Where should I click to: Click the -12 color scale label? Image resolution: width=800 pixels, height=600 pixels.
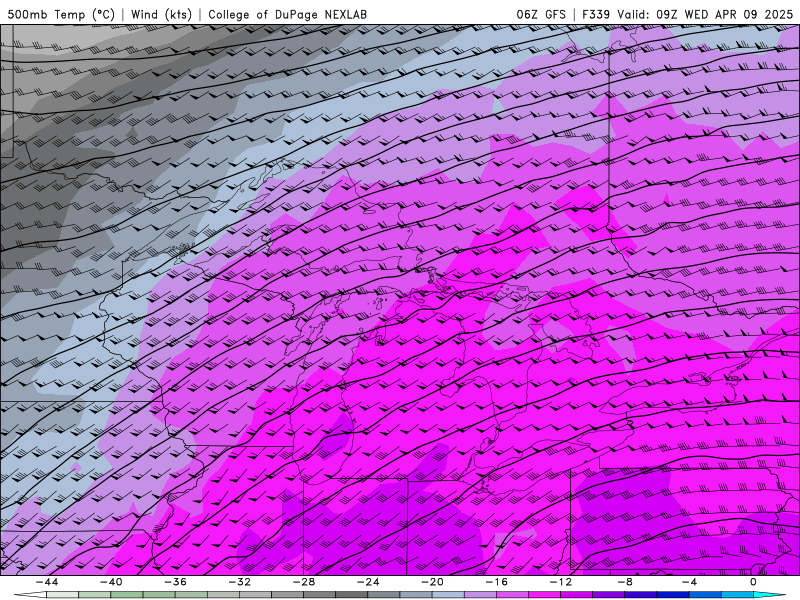click(x=561, y=582)
